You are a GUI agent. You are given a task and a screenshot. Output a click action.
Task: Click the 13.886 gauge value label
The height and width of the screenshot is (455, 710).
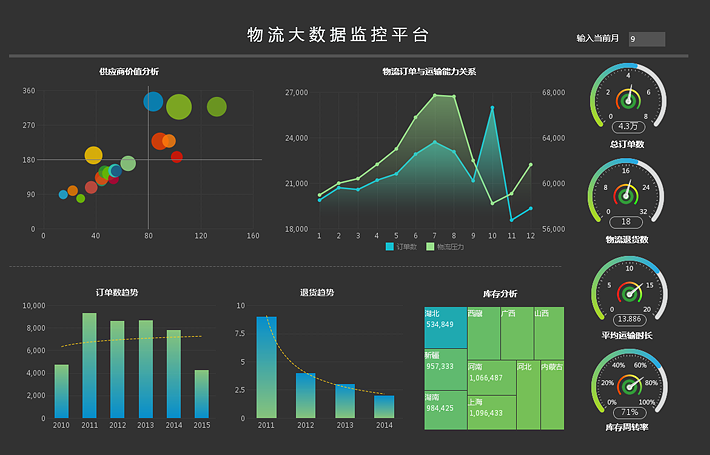pos(629,320)
